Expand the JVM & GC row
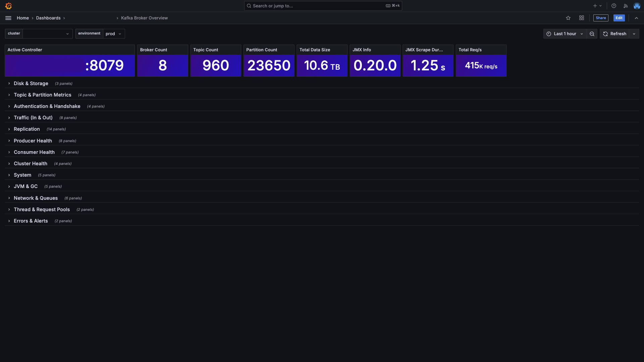The height and width of the screenshot is (362, 644). (25, 186)
